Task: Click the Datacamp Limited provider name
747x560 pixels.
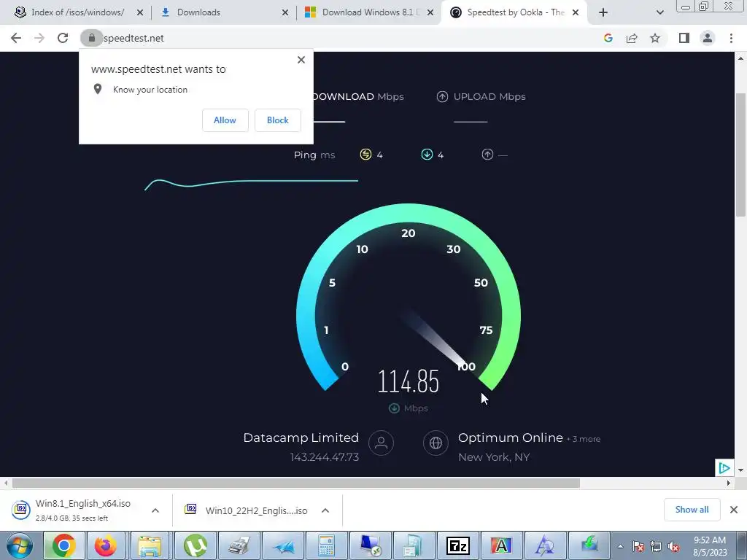Action: [301, 437]
